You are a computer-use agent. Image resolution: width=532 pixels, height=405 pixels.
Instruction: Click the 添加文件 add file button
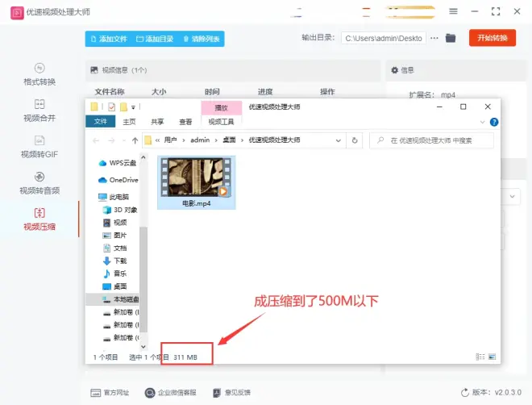(x=109, y=39)
